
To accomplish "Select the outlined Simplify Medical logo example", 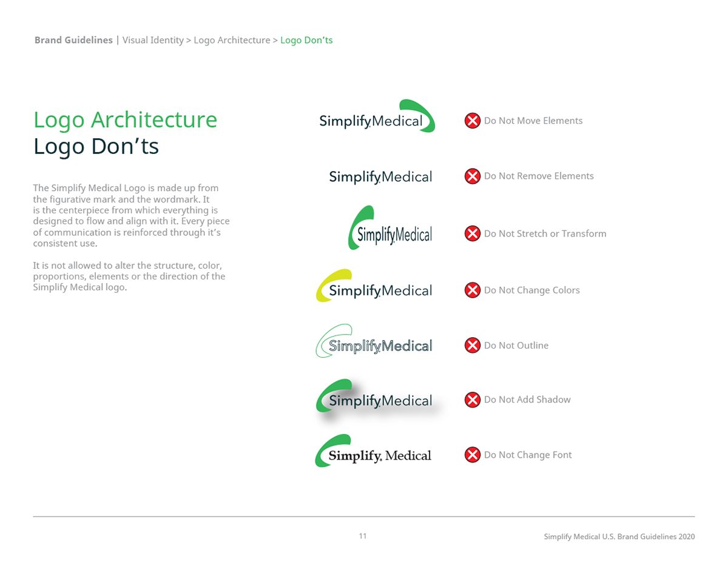I will tap(374, 341).
